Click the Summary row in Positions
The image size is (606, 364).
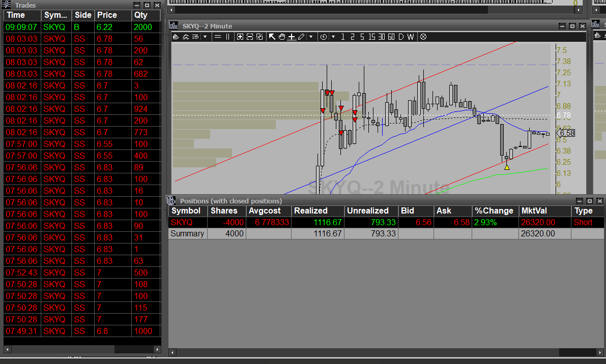click(386, 233)
